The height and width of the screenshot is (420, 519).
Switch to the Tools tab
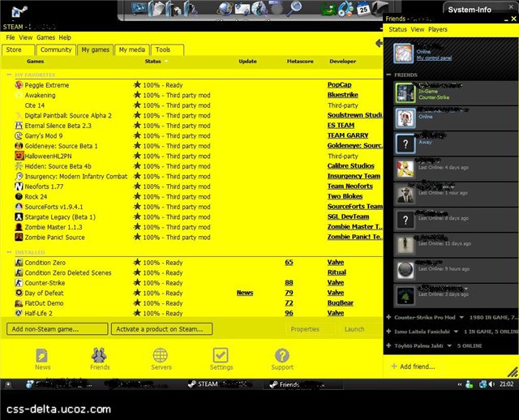pyautogui.click(x=167, y=49)
